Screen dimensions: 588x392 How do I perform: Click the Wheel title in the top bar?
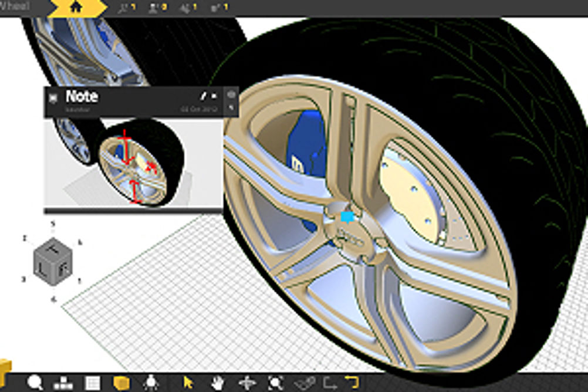tap(14, 6)
